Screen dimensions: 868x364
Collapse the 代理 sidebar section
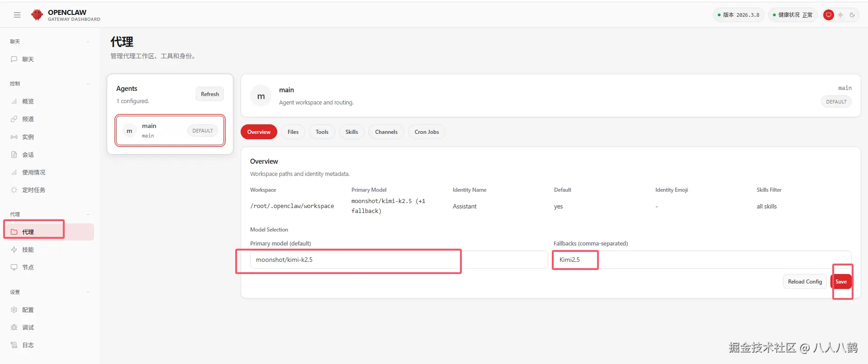click(88, 214)
